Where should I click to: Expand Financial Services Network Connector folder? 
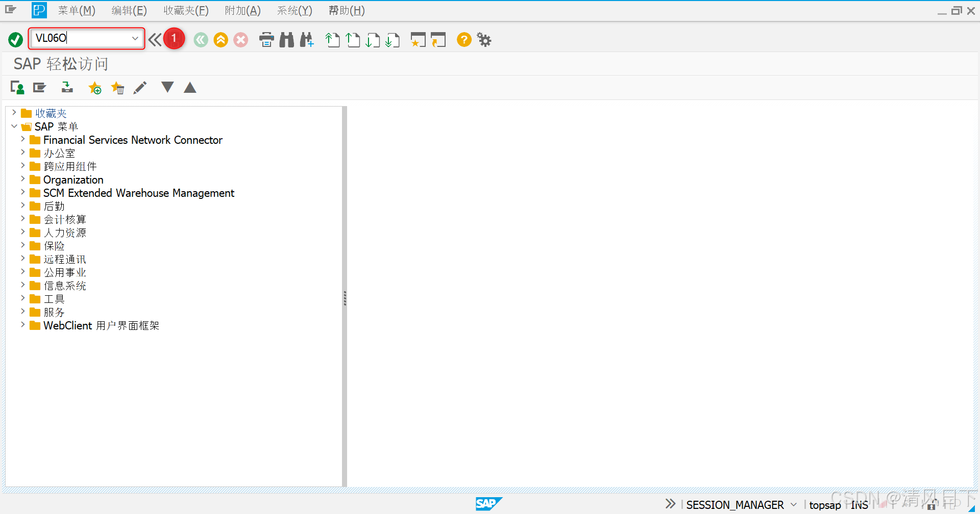22,139
